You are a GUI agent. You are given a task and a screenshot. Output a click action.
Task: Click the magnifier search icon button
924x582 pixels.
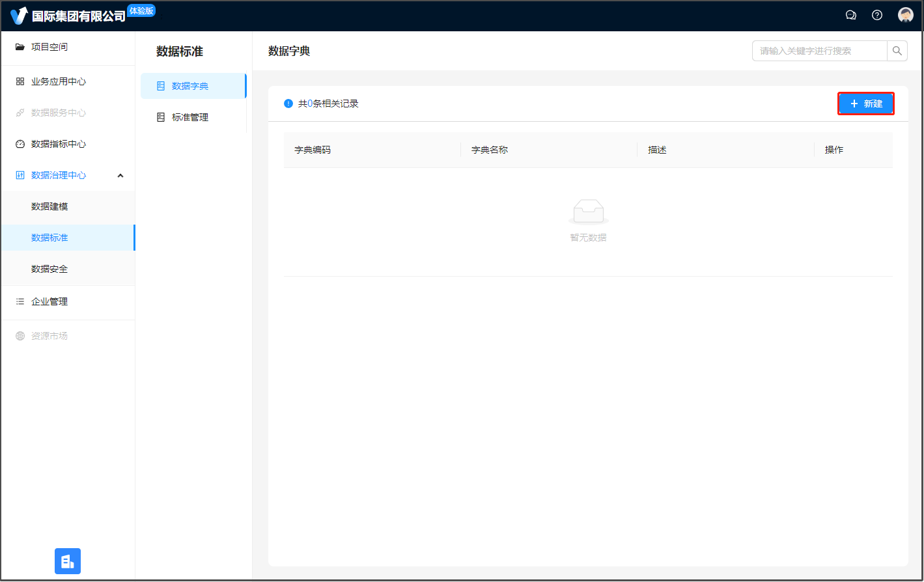(x=897, y=51)
